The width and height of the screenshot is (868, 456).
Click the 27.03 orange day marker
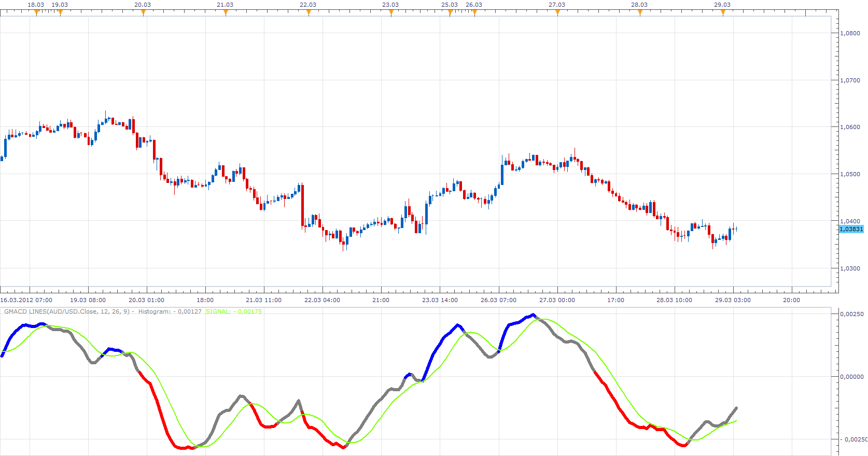(x=557, y=13)
